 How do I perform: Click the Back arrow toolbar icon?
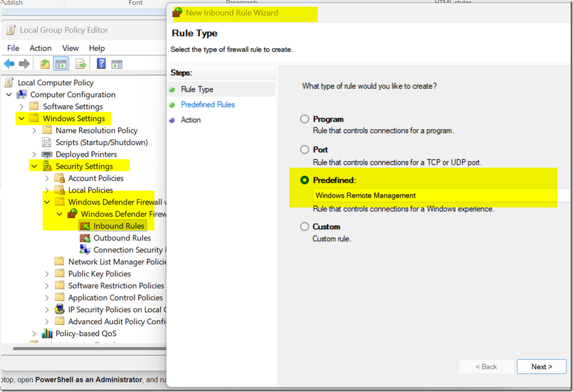pyautogui.click(x=9, y=64)
